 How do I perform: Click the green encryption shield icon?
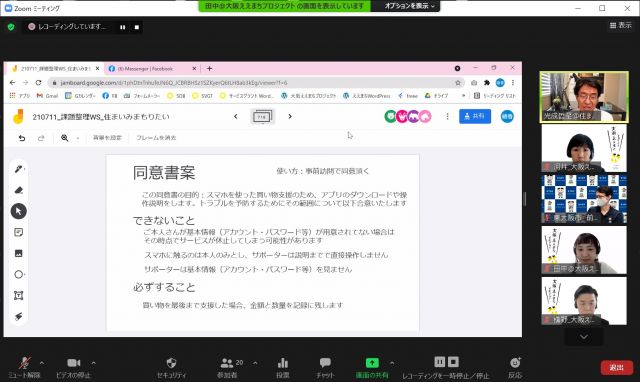(x=11, y=27)
